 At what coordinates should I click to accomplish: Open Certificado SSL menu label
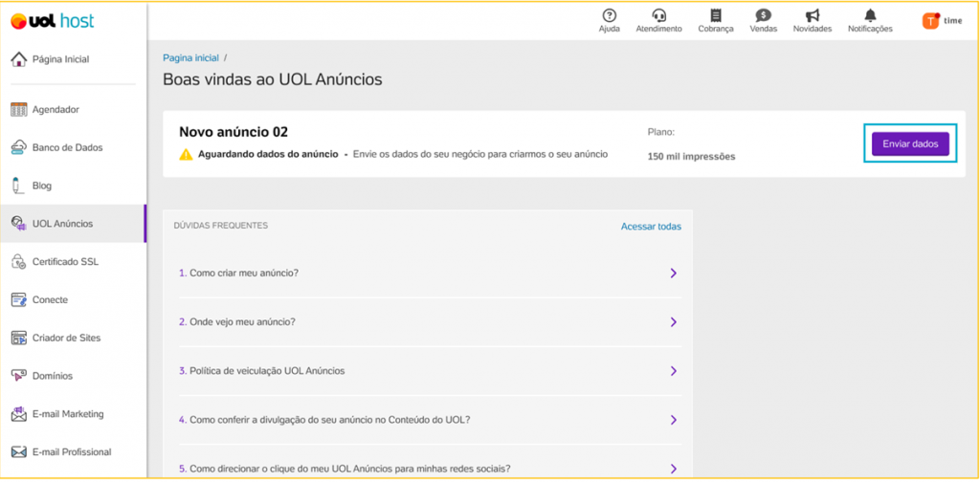(x=66, y=262)
